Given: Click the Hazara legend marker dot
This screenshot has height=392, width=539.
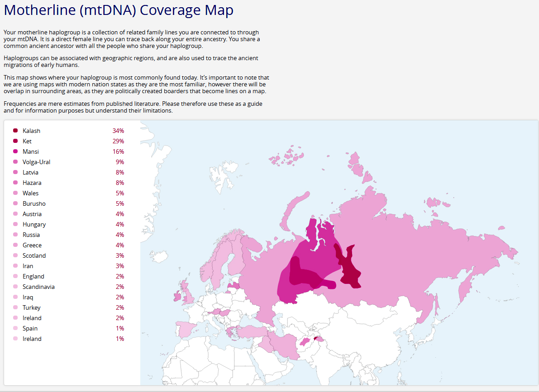Looking at the screenshot, I should pos(16,183).
